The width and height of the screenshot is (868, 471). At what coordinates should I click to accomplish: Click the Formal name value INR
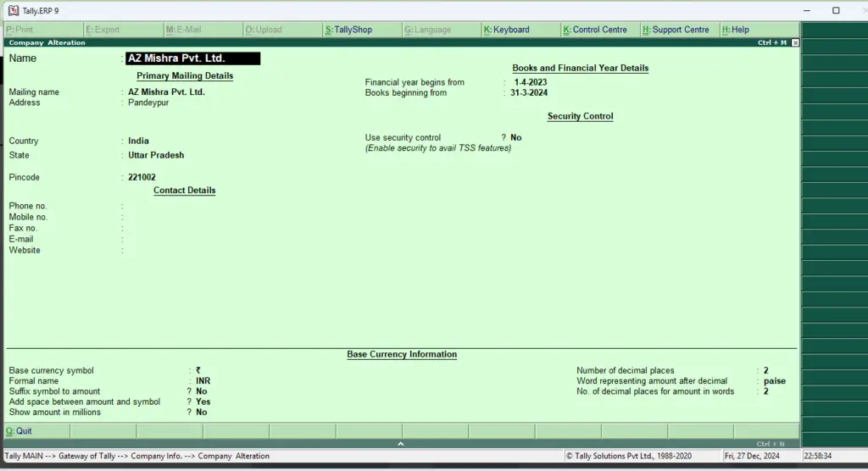pyautogui.click(x=203, y=381)
